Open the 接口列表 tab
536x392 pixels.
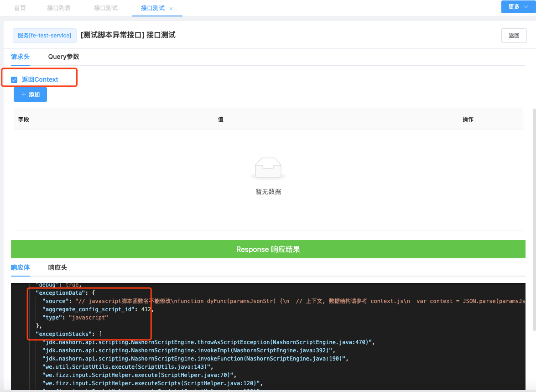[x=59, y=8]
